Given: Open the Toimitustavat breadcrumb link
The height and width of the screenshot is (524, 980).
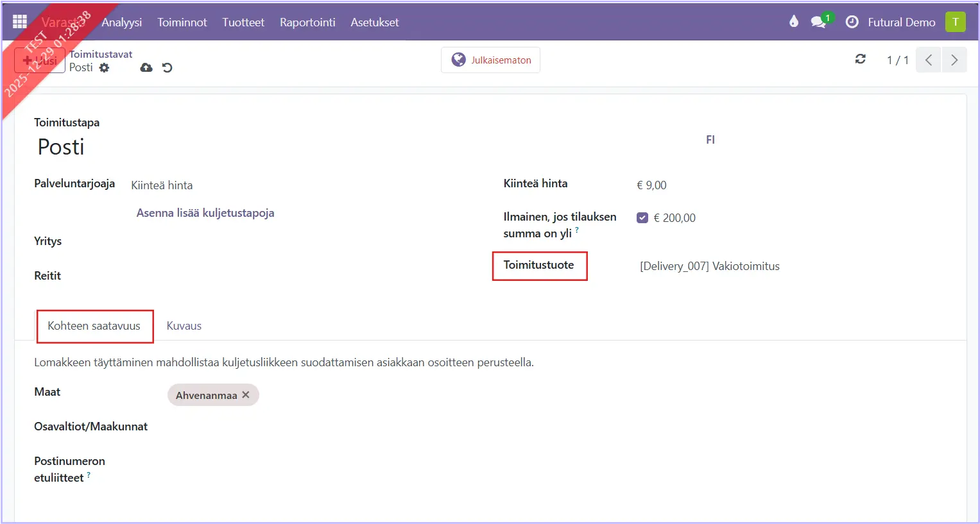Looking at the screenshot, I should (x=101, y=55).
